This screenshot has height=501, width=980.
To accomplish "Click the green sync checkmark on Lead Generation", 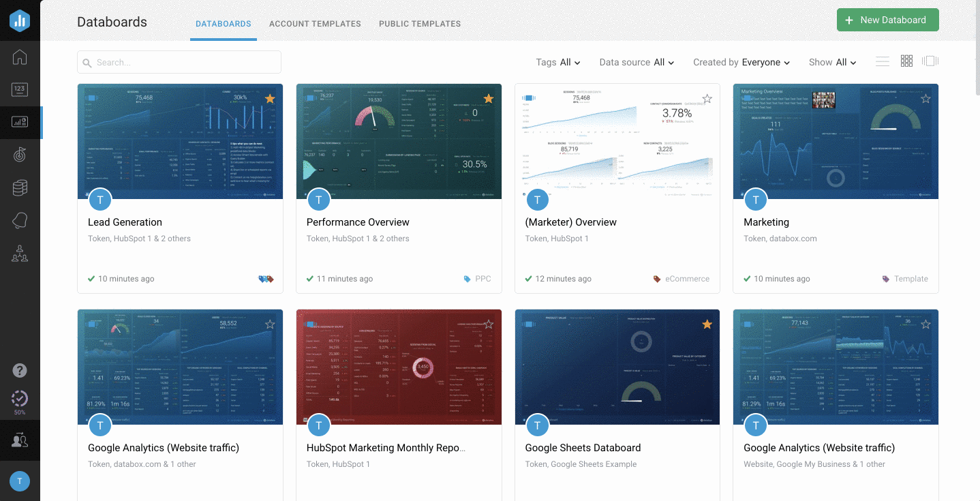I will tap(91, 278).
